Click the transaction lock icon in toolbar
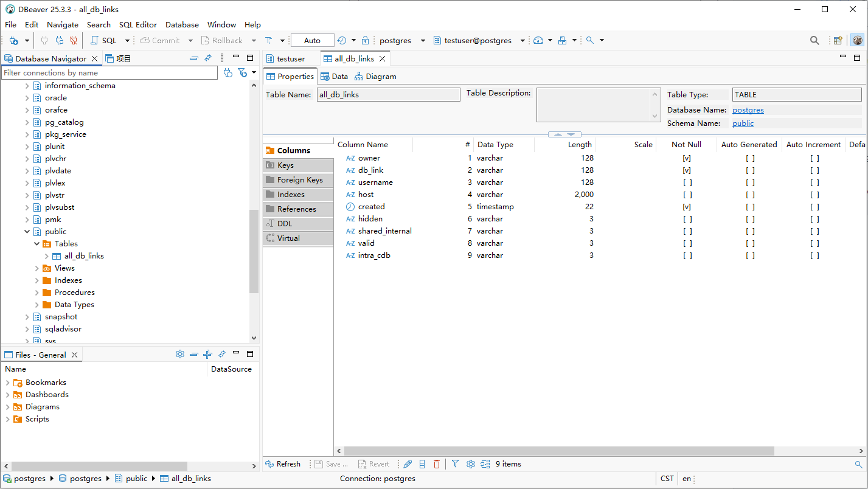868x489 pixels. (x=365, y=41)
